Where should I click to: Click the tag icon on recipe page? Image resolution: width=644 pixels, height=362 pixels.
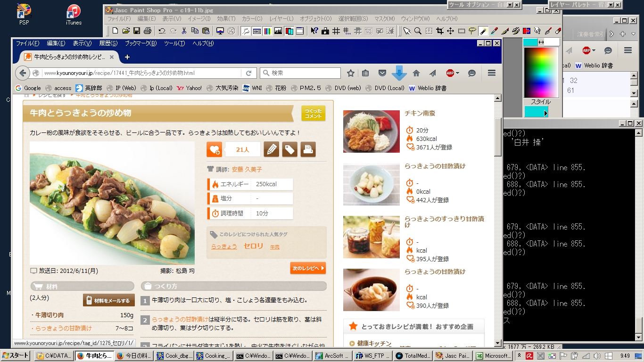point(289,149)
